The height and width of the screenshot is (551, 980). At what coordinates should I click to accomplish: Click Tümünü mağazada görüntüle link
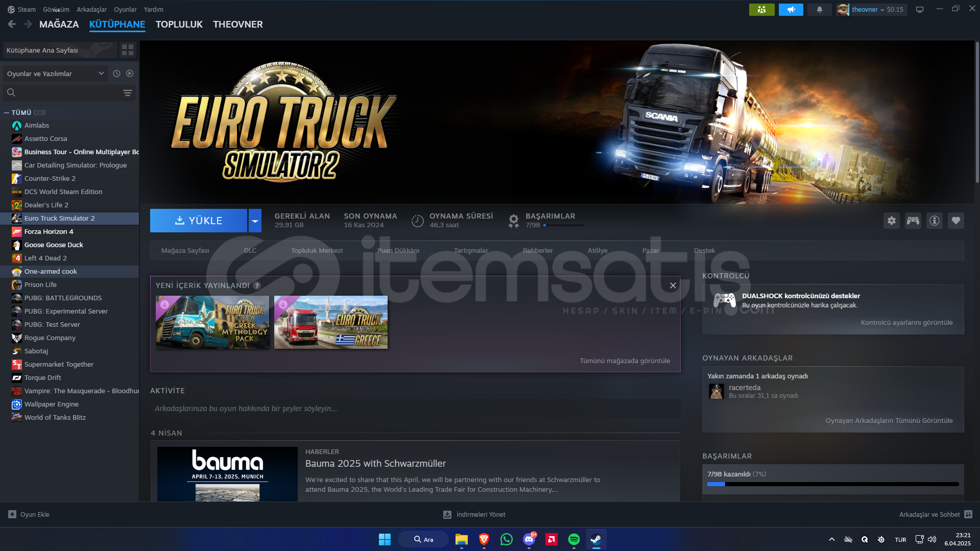click(625, 361)
